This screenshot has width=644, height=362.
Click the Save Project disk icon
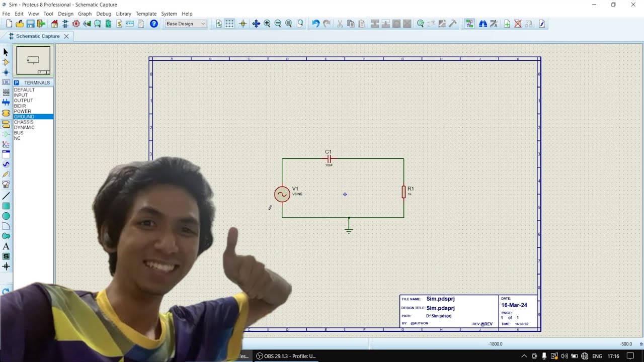[x=30, y=24]
